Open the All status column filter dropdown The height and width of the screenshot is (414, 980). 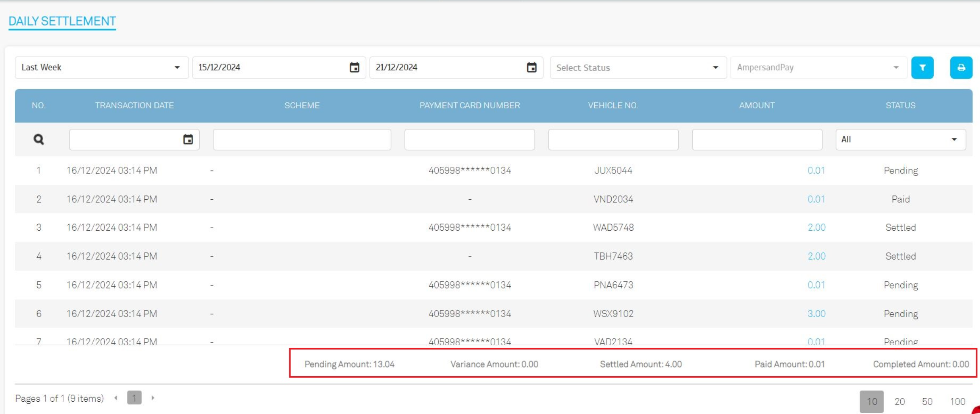tap(900, 140)
